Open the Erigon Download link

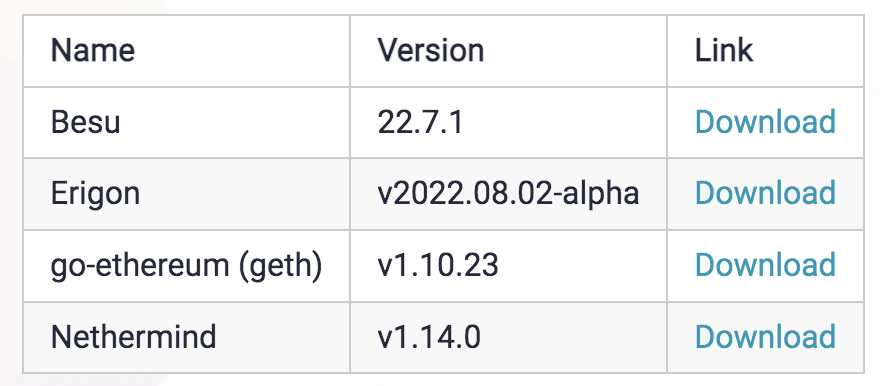(765, 194)
